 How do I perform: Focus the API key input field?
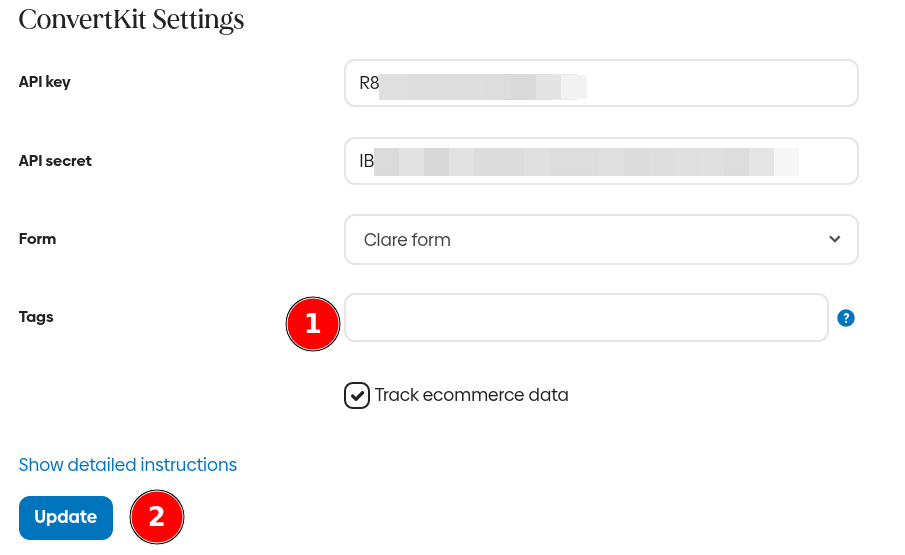[700, 83]
